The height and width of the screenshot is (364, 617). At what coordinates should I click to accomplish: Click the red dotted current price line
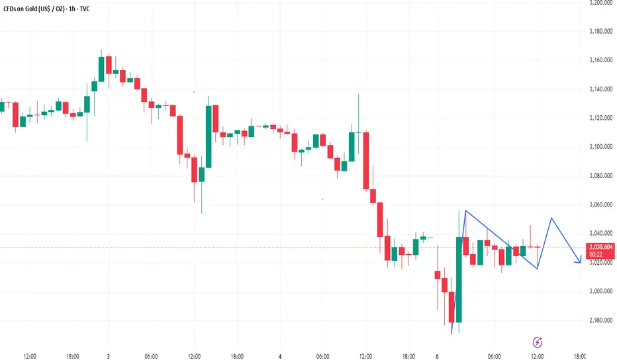click(293, 247)
